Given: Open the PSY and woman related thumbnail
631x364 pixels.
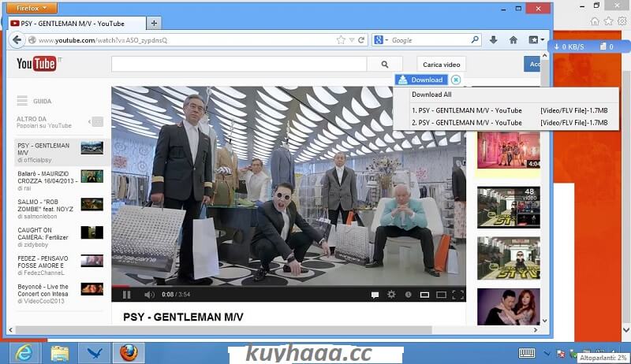Looking at the screenshot, I should [509, 306].
